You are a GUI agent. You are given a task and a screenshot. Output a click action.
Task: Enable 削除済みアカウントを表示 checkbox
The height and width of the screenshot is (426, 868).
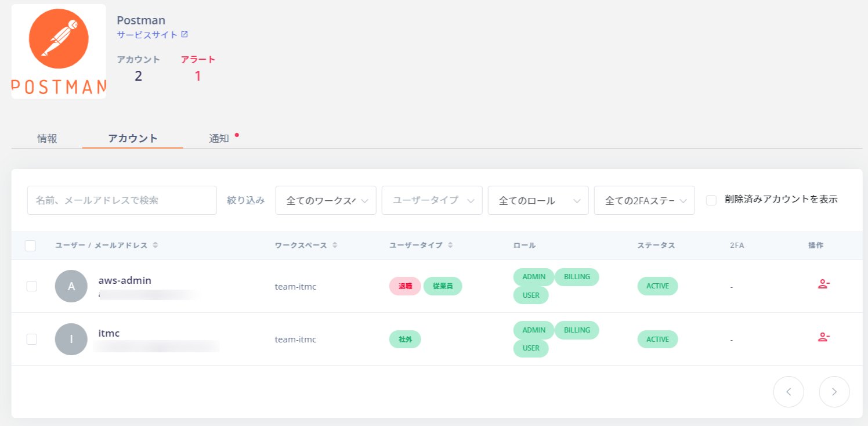[711, 200]
